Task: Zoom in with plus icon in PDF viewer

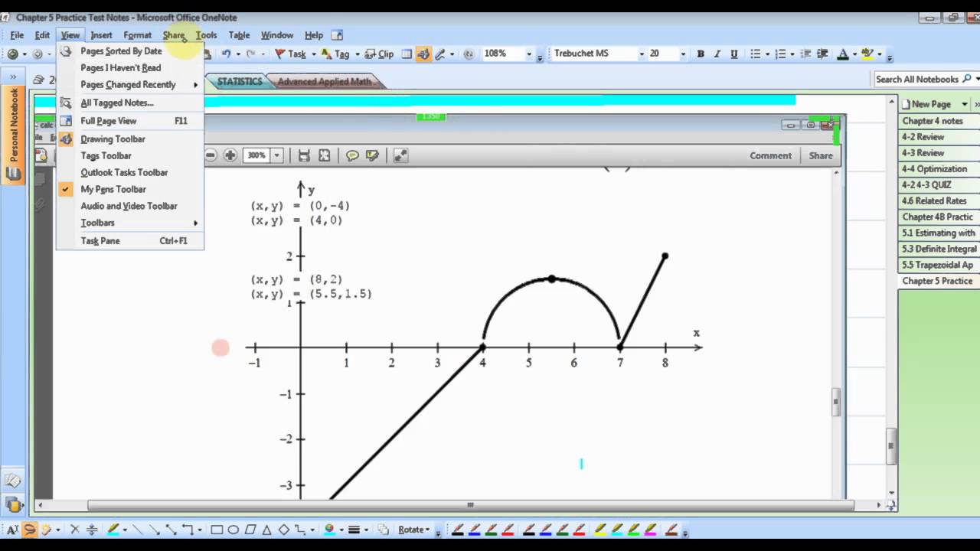Action: tap(230, 155)
